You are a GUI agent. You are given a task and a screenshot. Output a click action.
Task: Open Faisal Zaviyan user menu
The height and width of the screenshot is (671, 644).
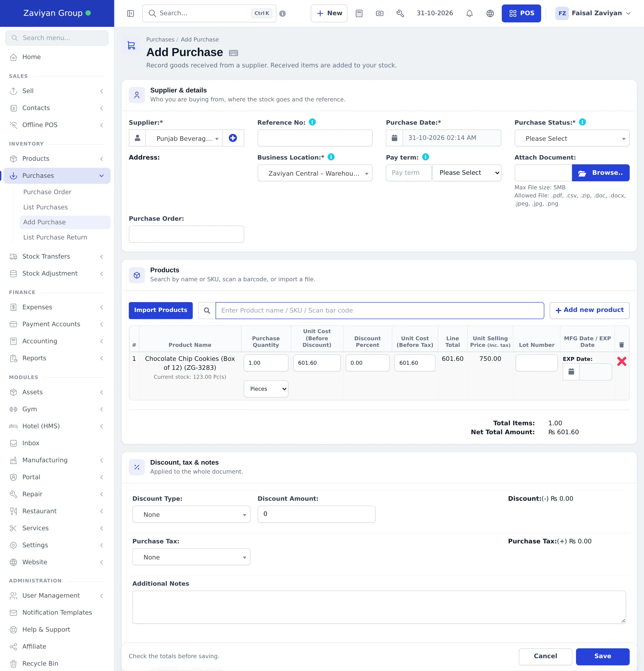click(x=593, y=13)
